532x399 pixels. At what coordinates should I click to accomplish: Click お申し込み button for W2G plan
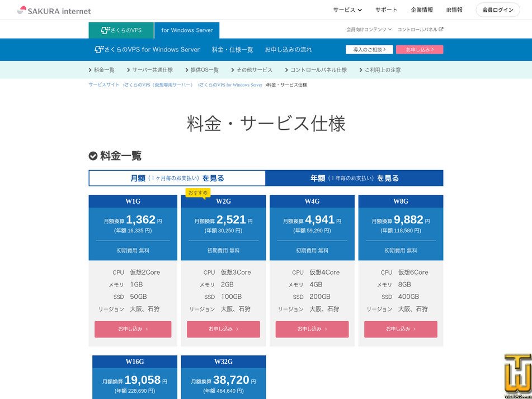pyautogui.click(x=224, y=329)
